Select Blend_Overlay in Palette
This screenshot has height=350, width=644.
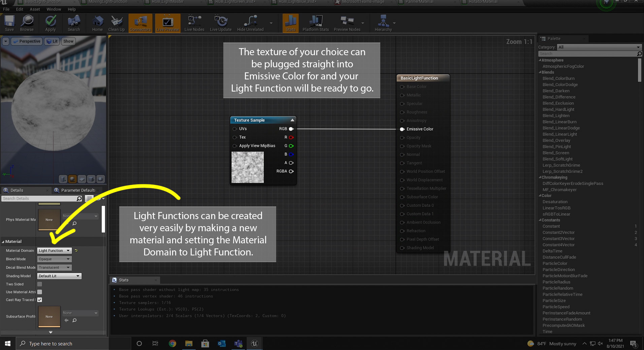(556, 140)
